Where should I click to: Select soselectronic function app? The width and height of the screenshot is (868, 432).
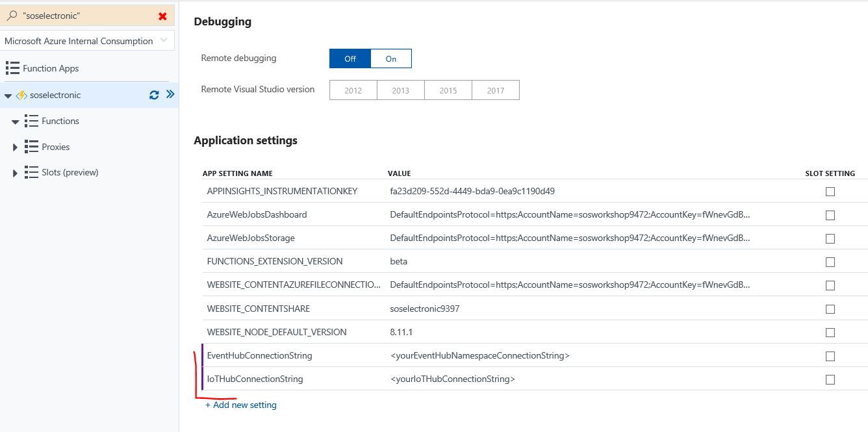(55, 95)
